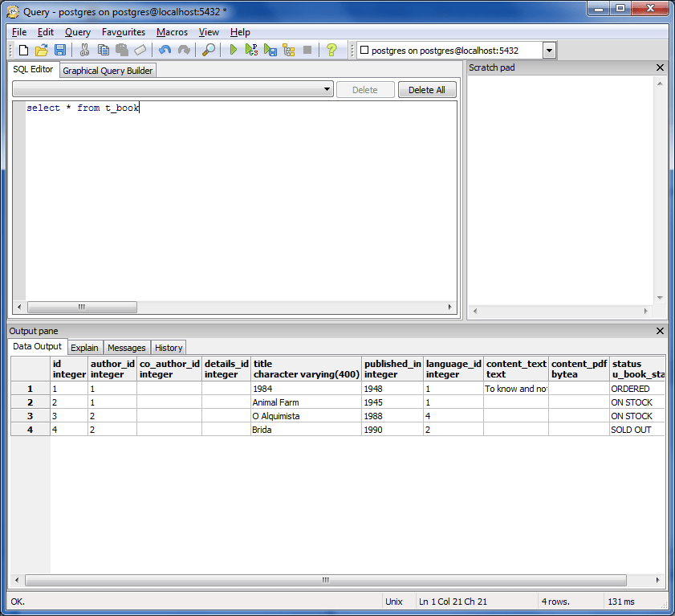Save the current query
Viewport: 675px width, 616px height.
[x=59, y=50]
